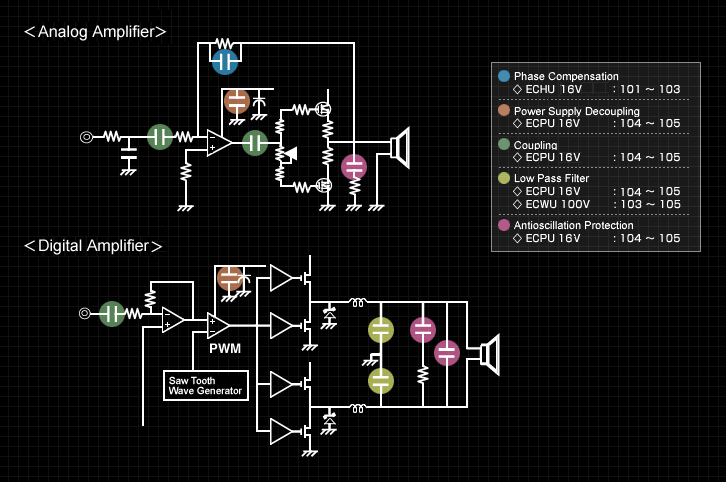Image resolution: width=726 pixels, height=482 pixels.
Task: Select the magenta capacitor beside the analog amplifier speaker
Action: click(x=354, y=166)
